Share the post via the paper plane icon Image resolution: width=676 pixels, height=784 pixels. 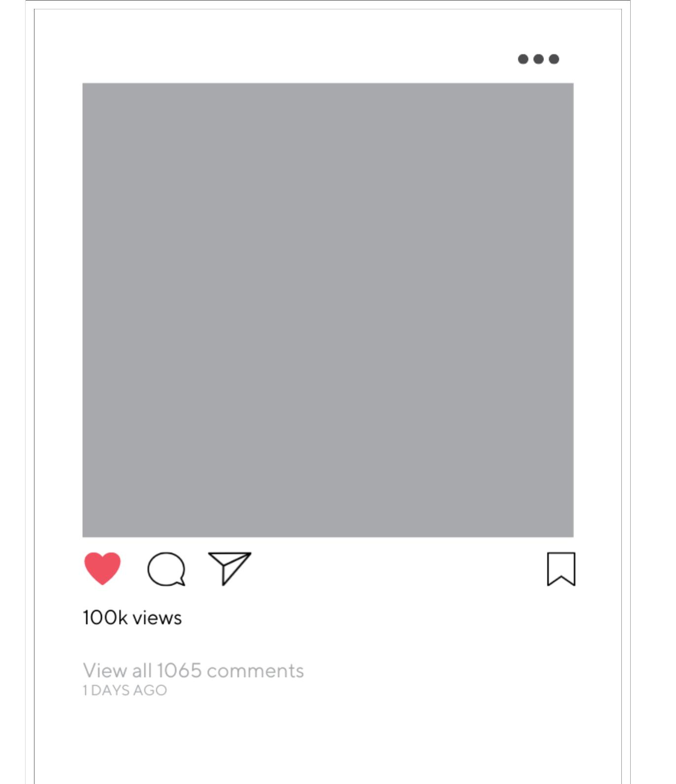pos(230,568)
